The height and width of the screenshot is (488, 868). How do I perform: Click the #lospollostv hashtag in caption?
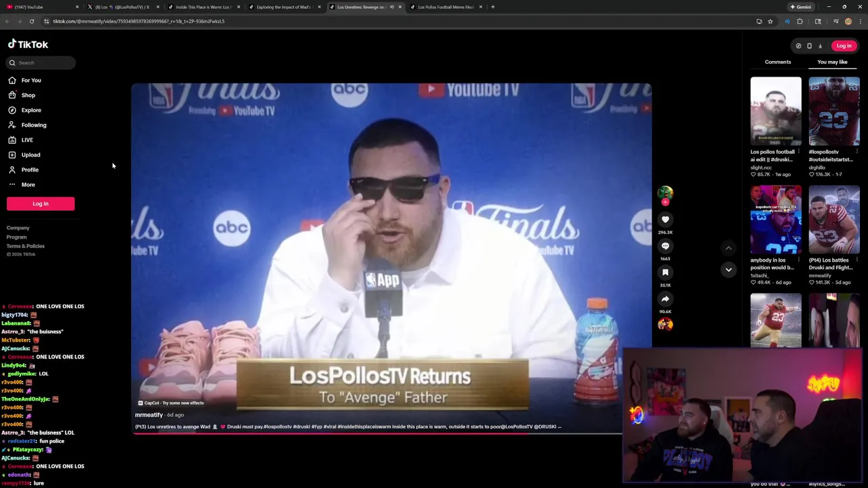coord(277,426)
